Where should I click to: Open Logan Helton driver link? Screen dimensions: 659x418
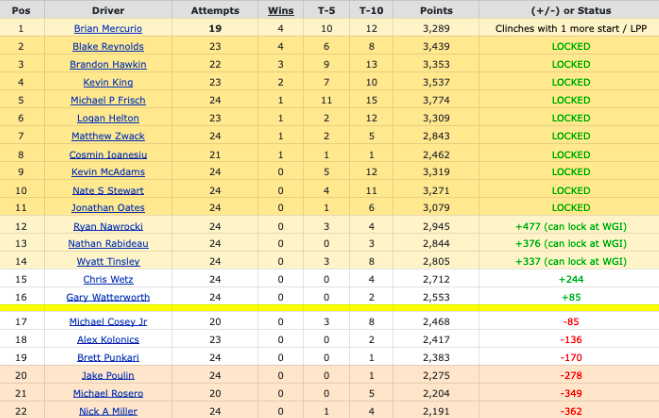(x=108, y=118)
